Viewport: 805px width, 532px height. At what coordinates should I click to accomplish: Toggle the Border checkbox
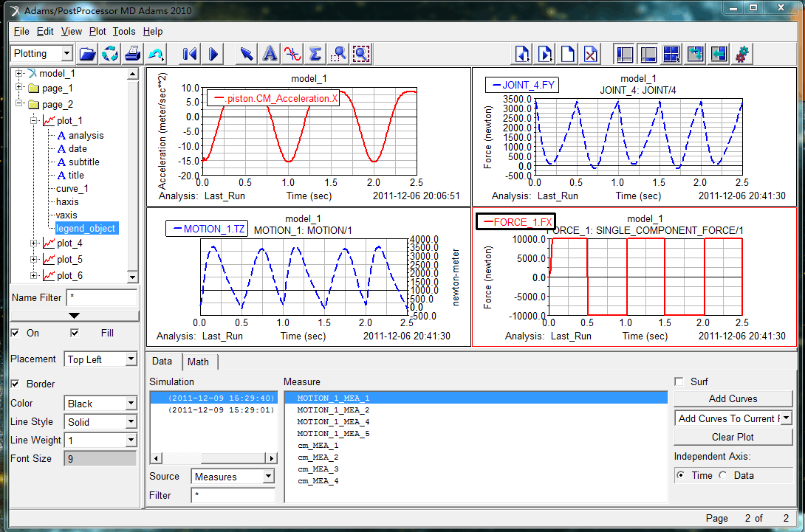pos(16,384)
